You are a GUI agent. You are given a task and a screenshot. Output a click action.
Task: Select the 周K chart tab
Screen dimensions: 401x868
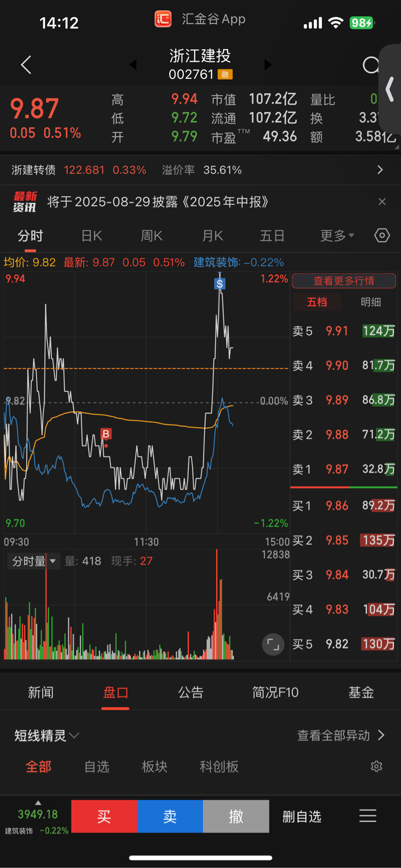point(151,236)
